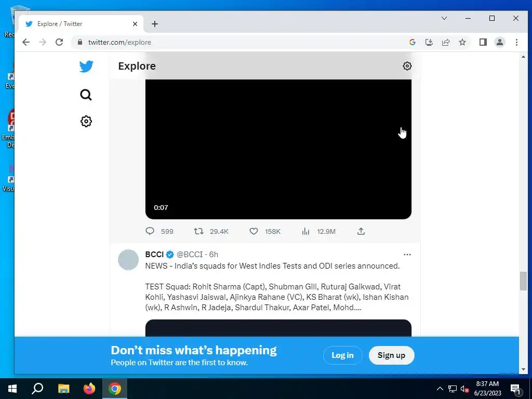This screenshot has width=532, height=399.
Task: Click the Twitter bird logo
Action: 86,66
